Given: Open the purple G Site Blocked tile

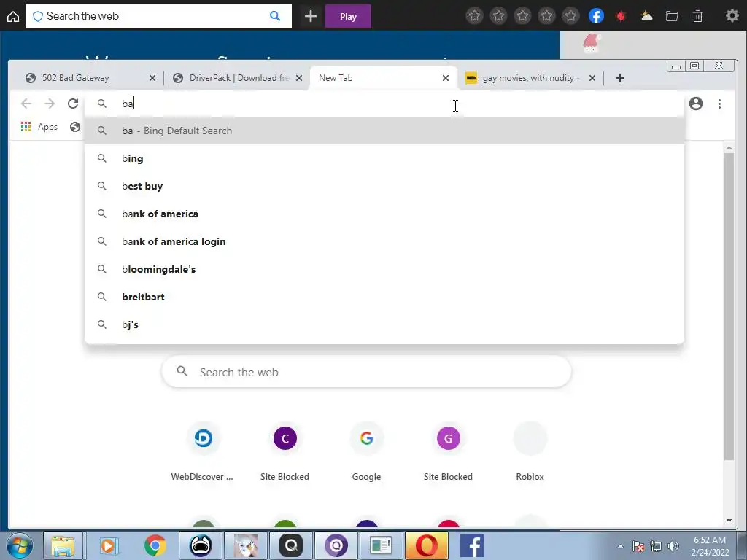Looking at the screenshot, I should [x=449, y=451].
